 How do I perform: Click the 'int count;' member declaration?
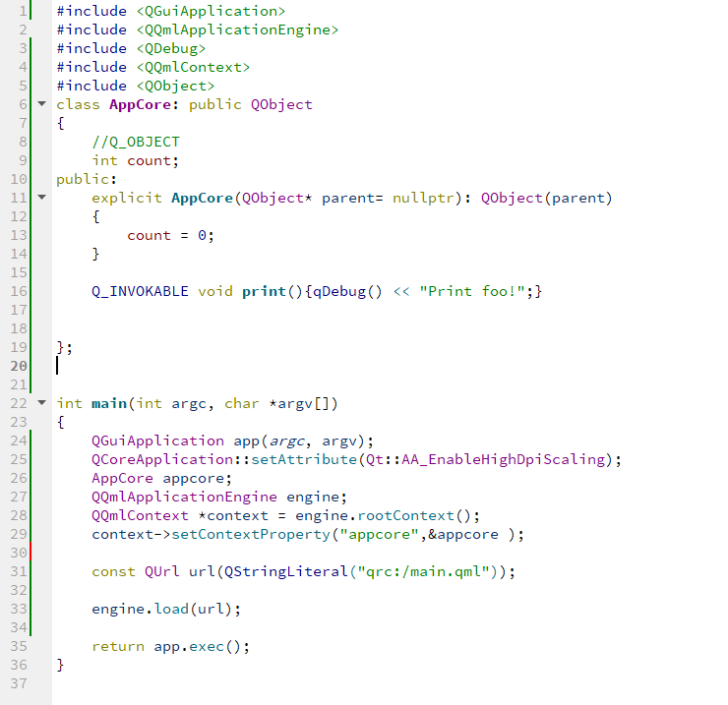[x=135, y=160]
